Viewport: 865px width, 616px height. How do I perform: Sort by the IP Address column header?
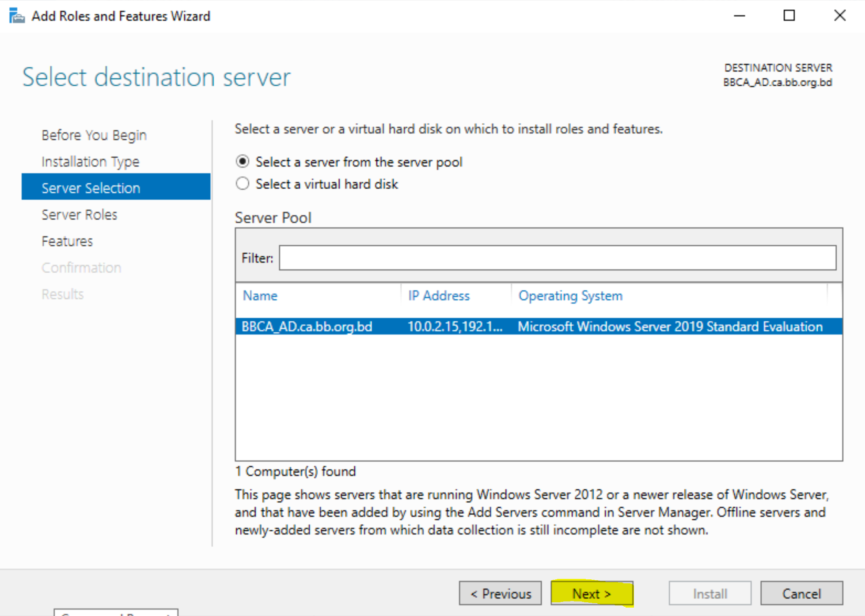(438, 296)
